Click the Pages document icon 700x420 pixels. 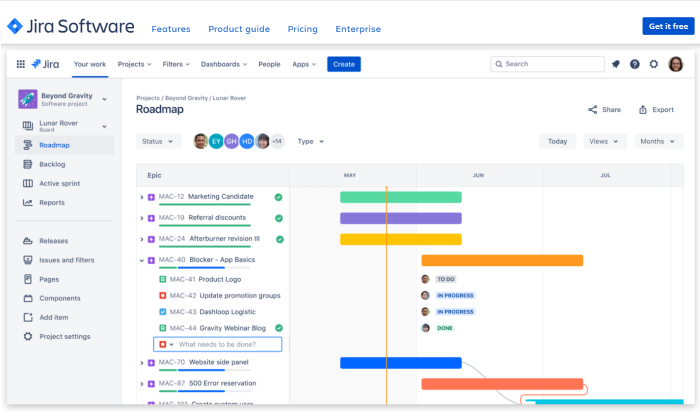click(28, 279)
